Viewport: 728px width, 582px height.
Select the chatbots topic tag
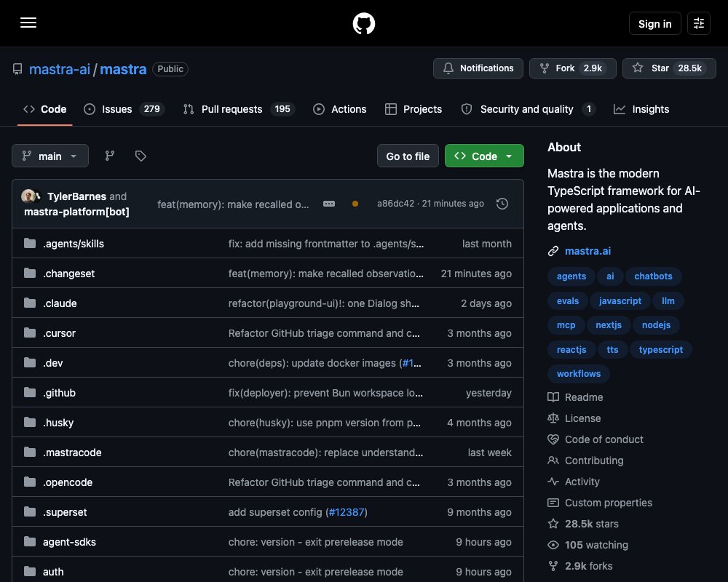[653, 276]
